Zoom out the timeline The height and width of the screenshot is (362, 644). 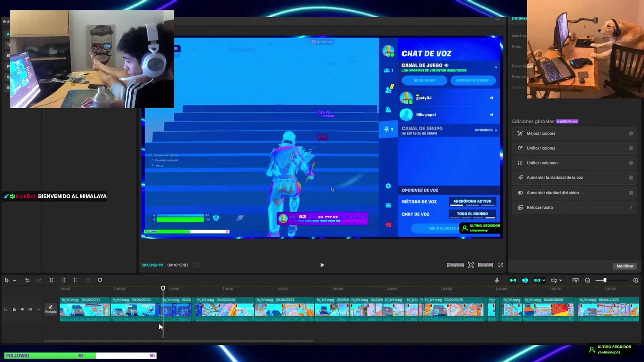[588, 280]
